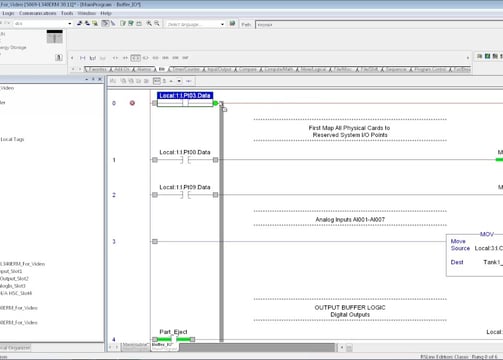Switch to the Compare instruction tab
503x360 pixels.
point(248,69)
